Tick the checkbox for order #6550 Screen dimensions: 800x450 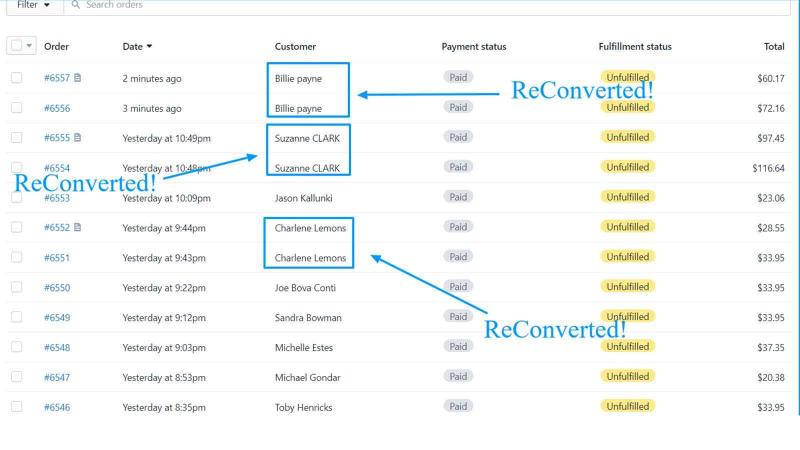click(16, 287)
